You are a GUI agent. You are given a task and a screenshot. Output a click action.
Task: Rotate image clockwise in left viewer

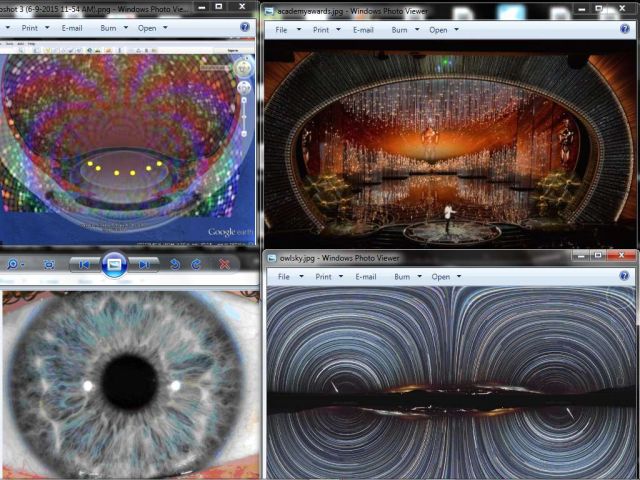point(196,265)
